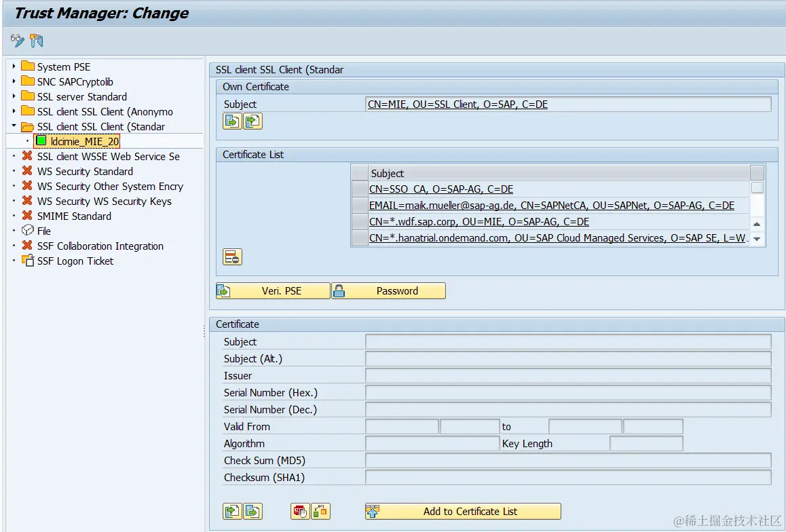The height and width of the screenshot is (532, 786).
Task: Click Add to Certificate List button
Action: click(x=463, y=512)
